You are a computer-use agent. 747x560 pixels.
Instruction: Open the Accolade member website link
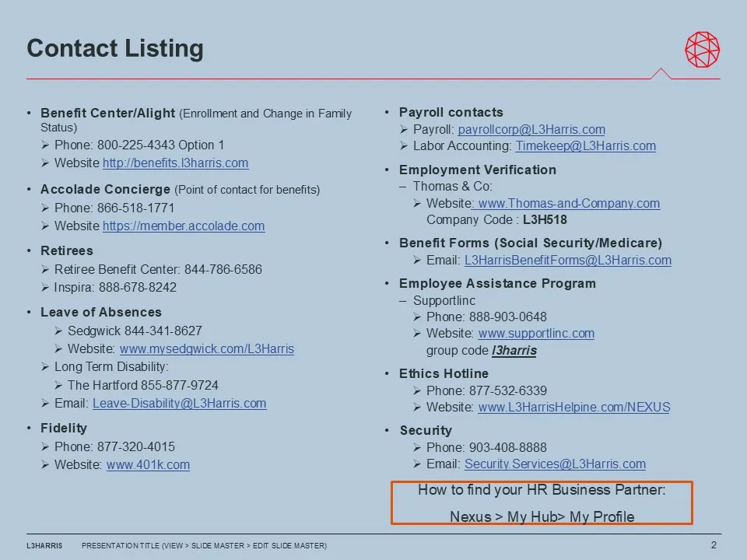(x=184, y=226)
